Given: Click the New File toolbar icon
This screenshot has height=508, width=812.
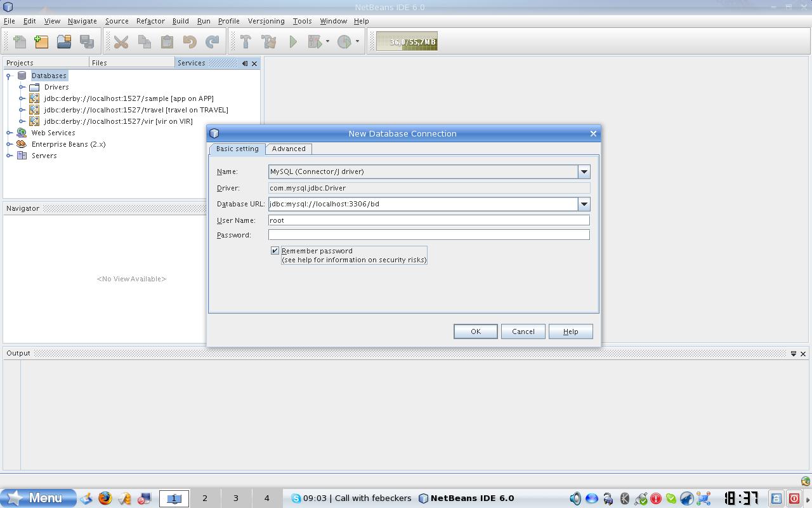Looking at the screenshot, I should [x=20, y=42].
